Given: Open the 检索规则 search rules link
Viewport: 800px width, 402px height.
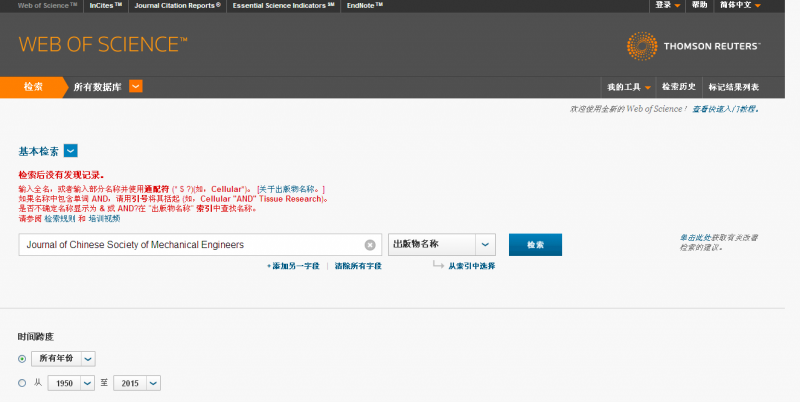Looking at the screenshot, I should click(60, 219).
